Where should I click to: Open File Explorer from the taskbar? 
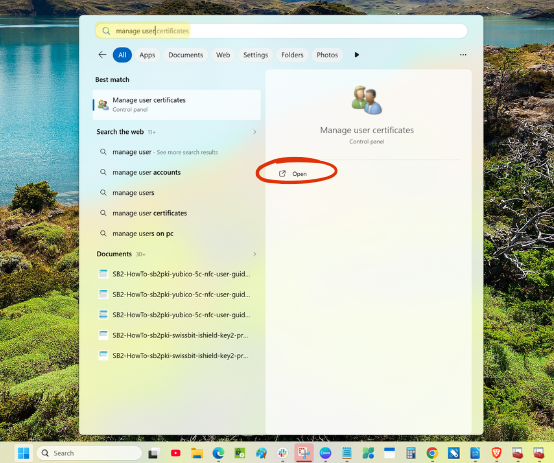coord(197,453)
